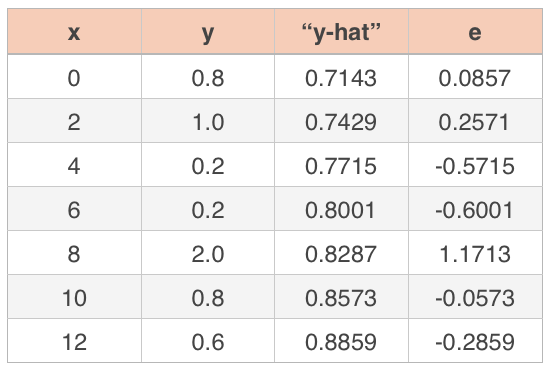Viewport: 552px width, 372px height.
Task: Select the "y-hat" column header
Action: tap(341, 32)
